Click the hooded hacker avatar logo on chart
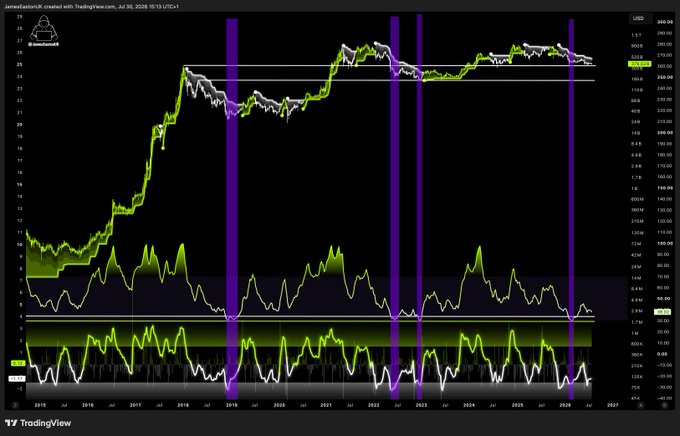The image size is (680, 436). tap(43, 29)
